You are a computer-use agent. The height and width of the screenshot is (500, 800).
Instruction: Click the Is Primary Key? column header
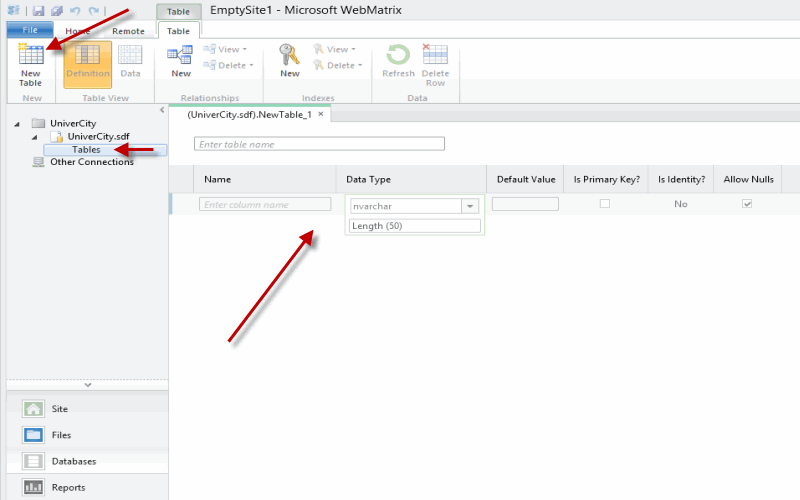pyautogui.click(x=607, y=179)
